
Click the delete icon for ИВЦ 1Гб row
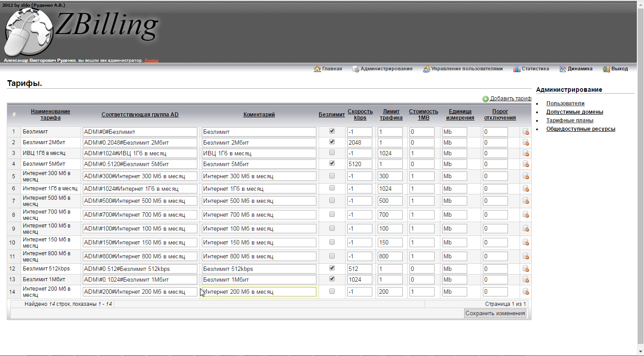[x=525, y=153]
